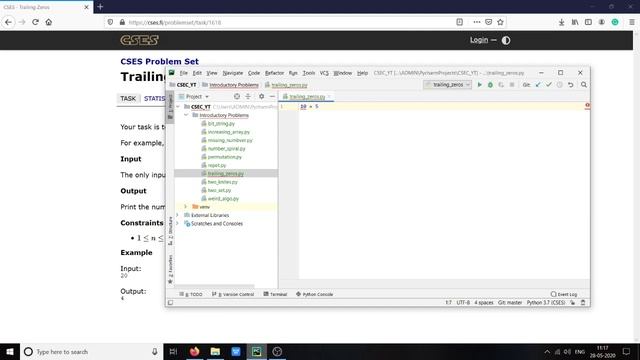Open Search Everywhere magnifier icon

[584, 85]
